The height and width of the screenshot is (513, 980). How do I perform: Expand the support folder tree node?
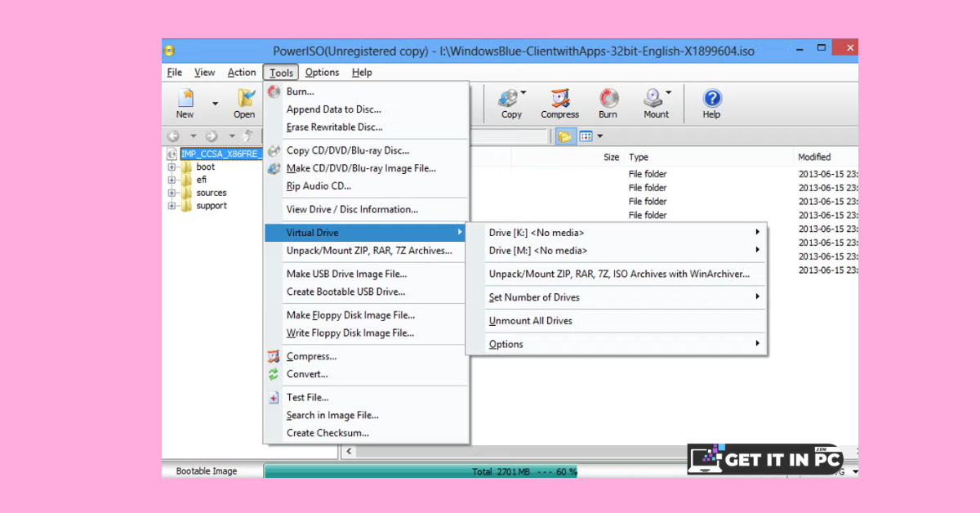(x=171, y=206)
